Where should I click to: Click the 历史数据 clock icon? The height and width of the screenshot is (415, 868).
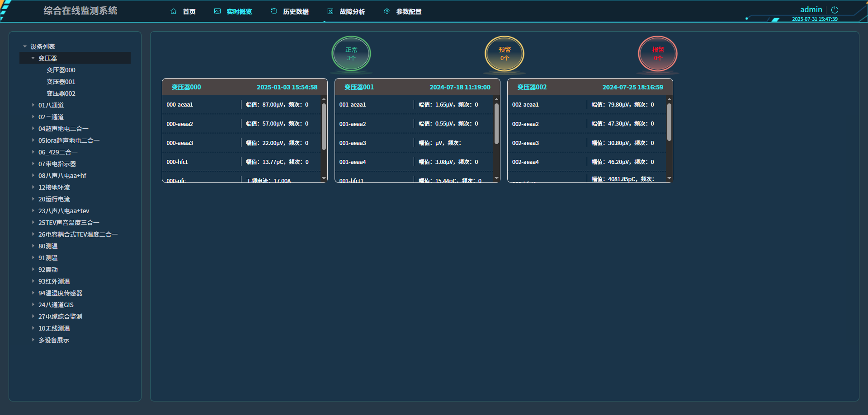coord(274,11)
